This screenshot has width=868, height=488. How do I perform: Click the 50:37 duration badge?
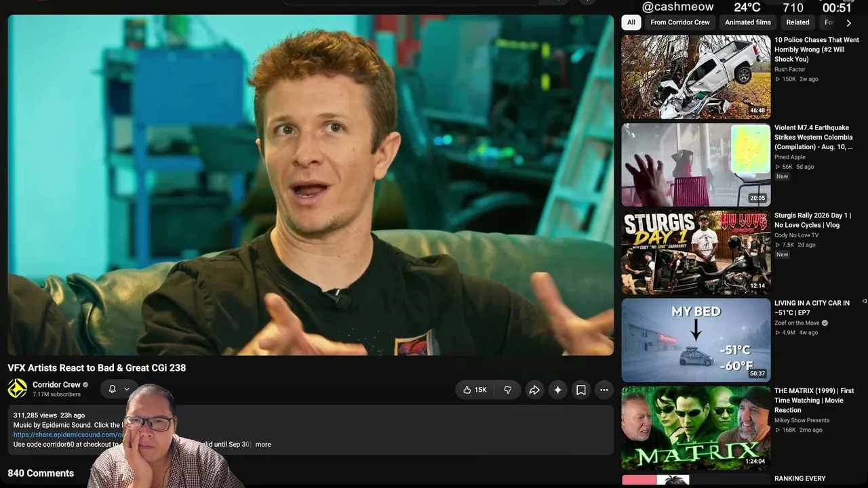[757, 374]
